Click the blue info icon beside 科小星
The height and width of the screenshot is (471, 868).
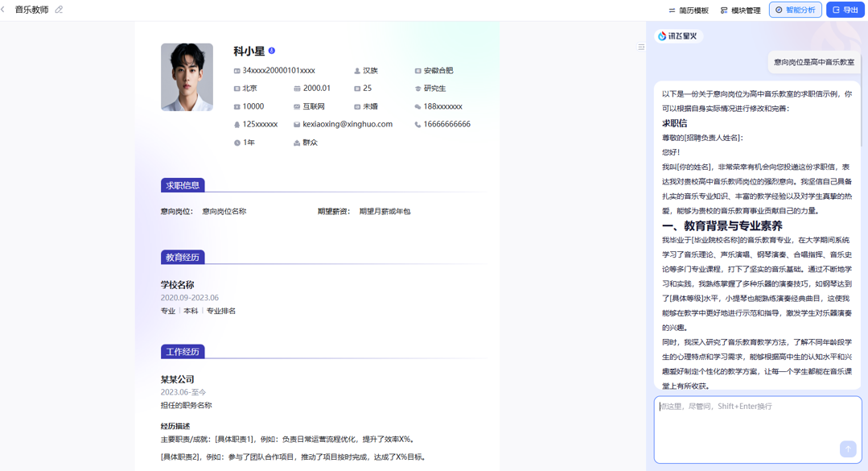pyautogui.click(x=272, y=49)
